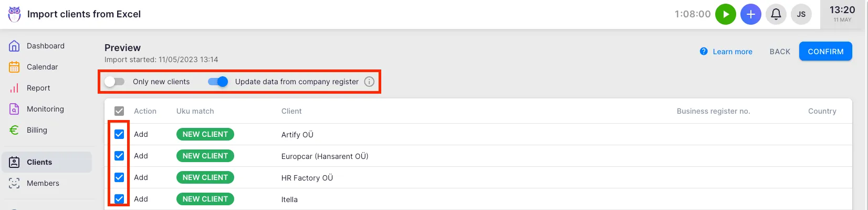Click the owl logo icon
Screen dimensions: 868x210
point(15,14)
